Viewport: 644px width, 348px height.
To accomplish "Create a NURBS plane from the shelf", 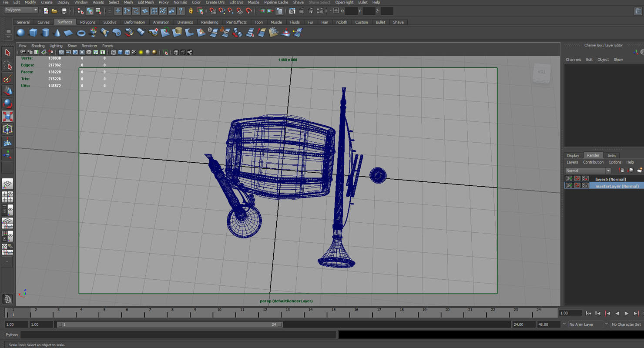I will (x=69, y=33).
